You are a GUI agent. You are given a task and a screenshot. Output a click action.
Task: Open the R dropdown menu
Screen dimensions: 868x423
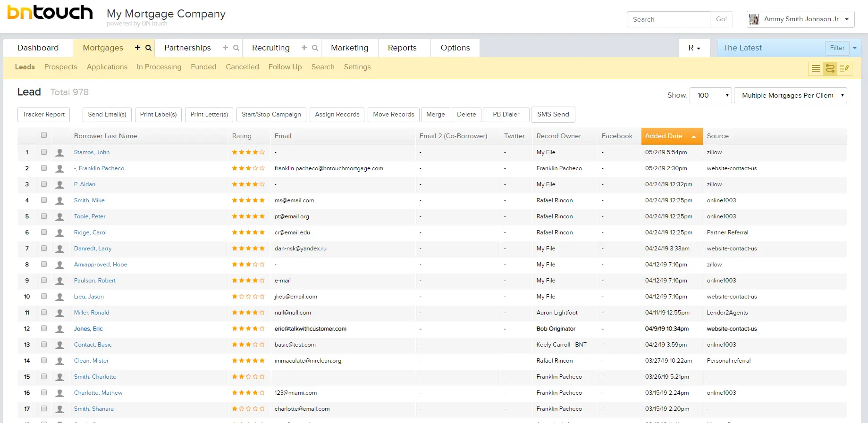(694, 48)
